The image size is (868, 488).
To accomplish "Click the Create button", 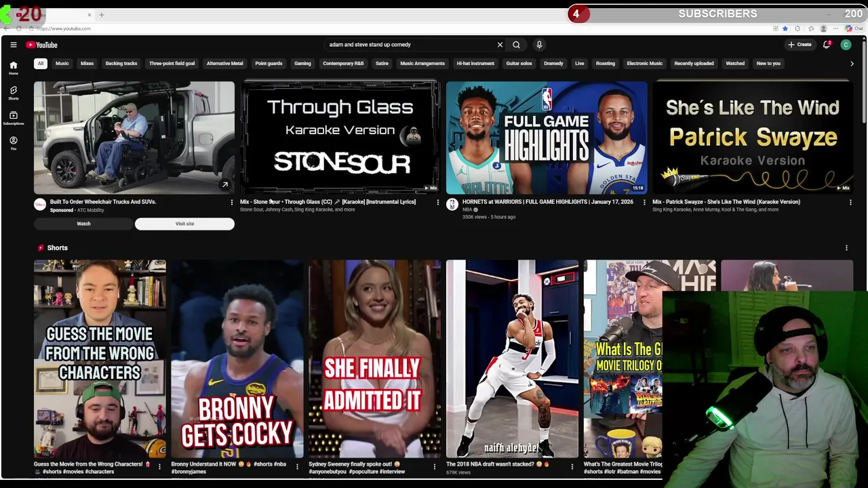I will [x=800, y=45].
